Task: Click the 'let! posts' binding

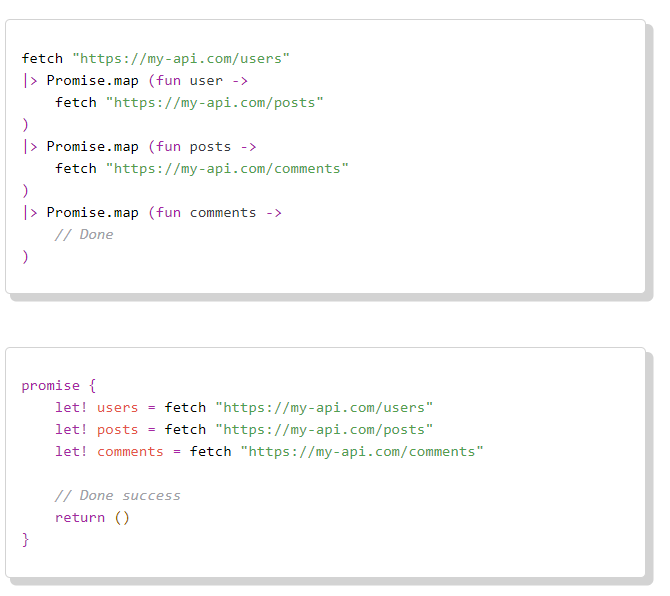Action: coord(97,429)
